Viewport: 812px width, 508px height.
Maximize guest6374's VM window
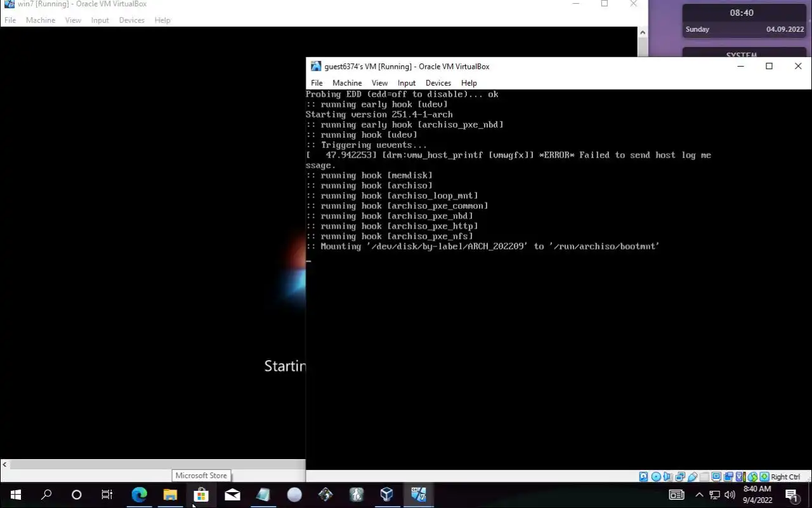[769, 66]
